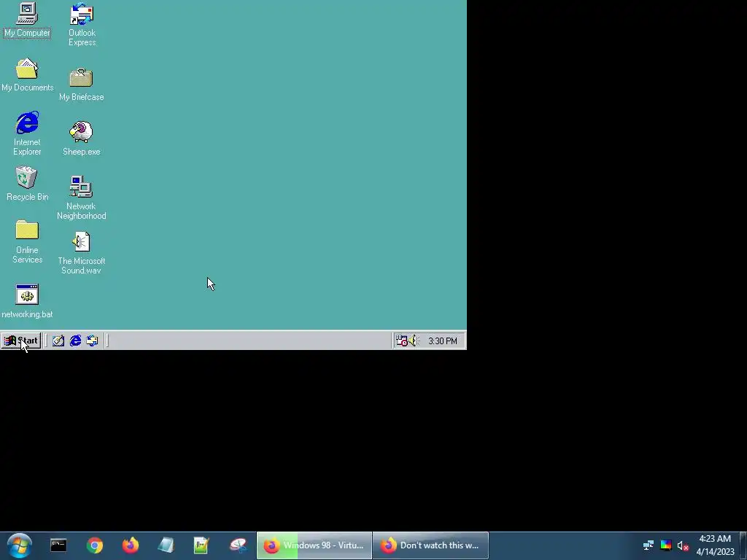
Task: Open the Windows 98 Start menu
Action: 20,341
